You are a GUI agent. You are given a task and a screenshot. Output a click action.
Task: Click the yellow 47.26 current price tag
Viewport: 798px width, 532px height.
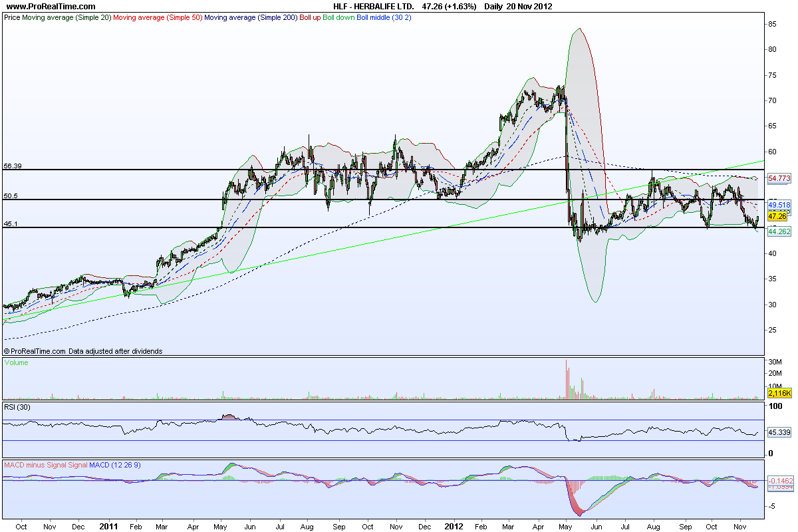pos(778,216)
